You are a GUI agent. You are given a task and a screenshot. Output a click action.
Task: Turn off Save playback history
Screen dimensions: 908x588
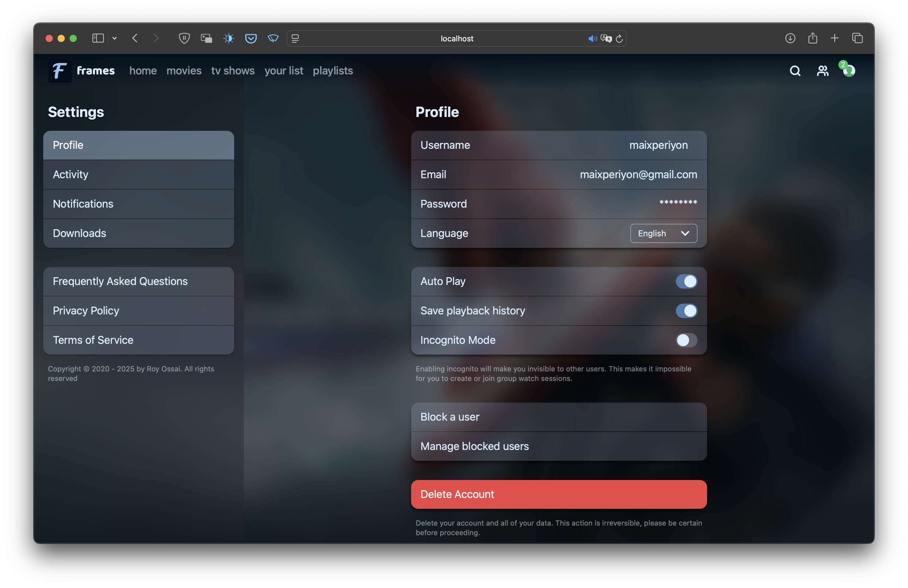click(686, 311)
